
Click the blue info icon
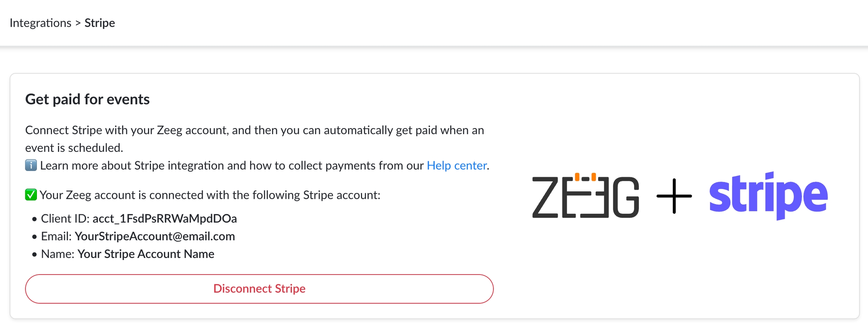pos(31,165)
